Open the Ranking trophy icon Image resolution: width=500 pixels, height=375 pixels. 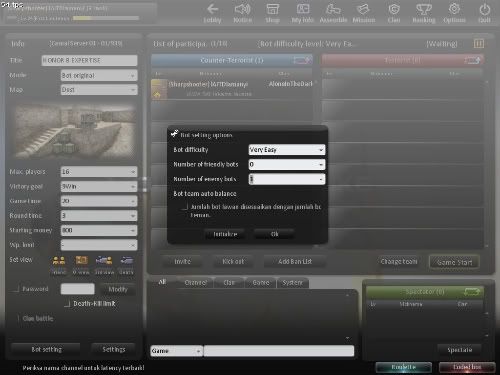424,9
